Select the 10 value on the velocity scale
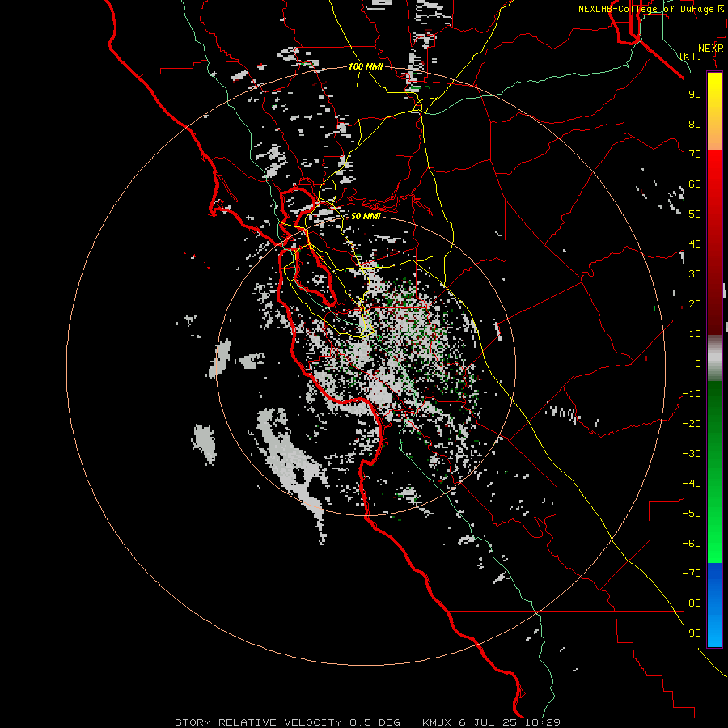This screenshot has width=728, height=728. point(695,334)
